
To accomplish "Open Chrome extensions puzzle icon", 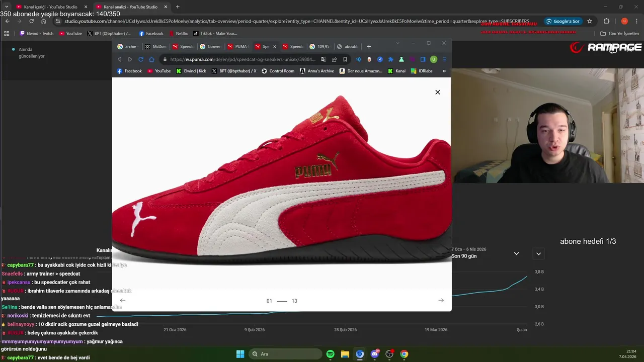I will tap(606, 21).
